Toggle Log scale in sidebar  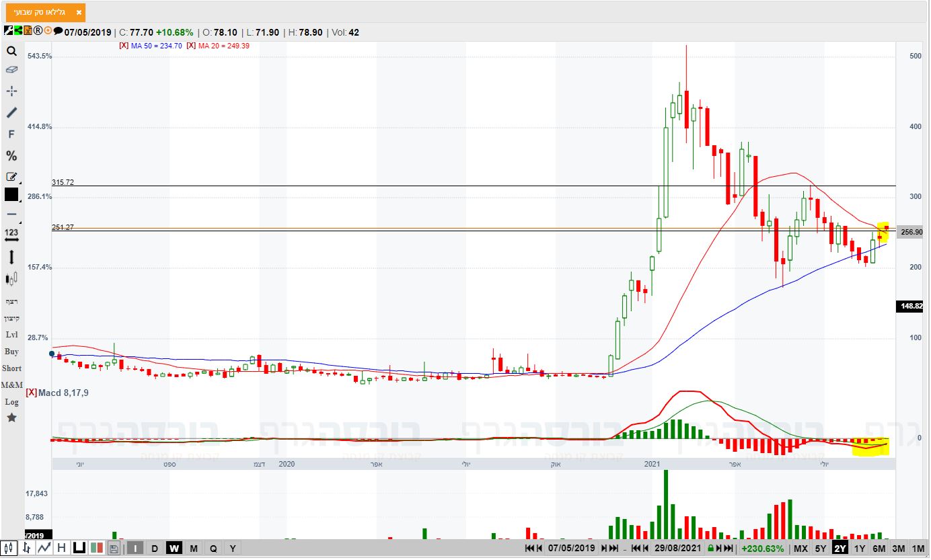(11, 402)
